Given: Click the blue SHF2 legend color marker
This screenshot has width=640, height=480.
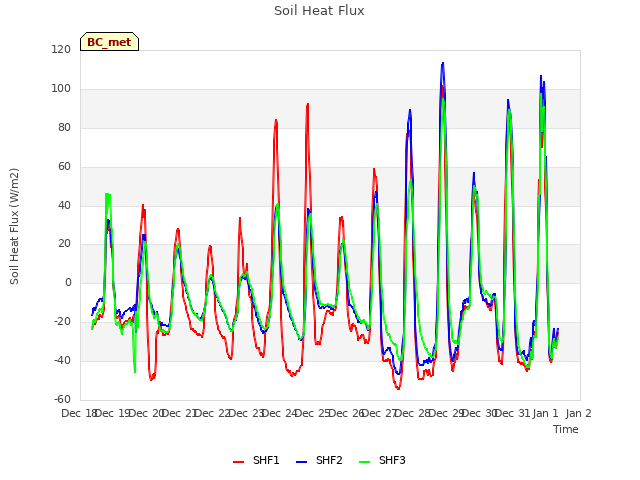Looking at the screenshot, I should click(301, 462).
